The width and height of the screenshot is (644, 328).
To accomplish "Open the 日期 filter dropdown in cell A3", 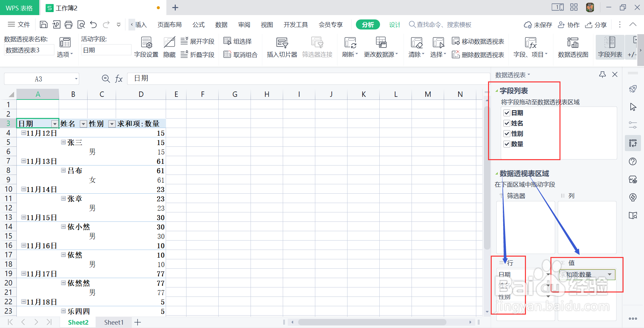I will (55, 124).
